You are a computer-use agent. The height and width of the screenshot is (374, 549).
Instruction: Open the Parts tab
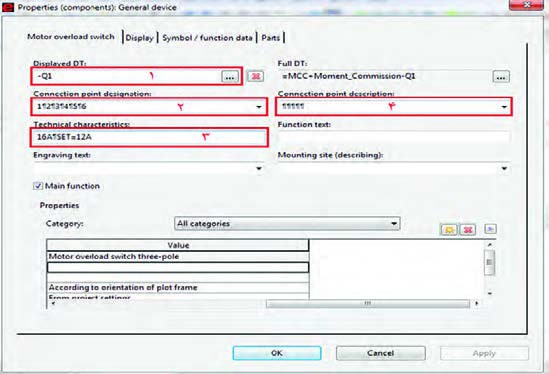pyautogui.click(x=271, y=37)
